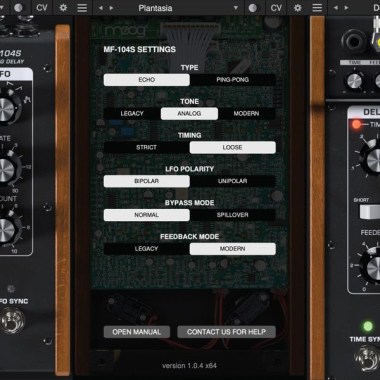Set timing to STRICT
The image size is (380, 380).
146,147
